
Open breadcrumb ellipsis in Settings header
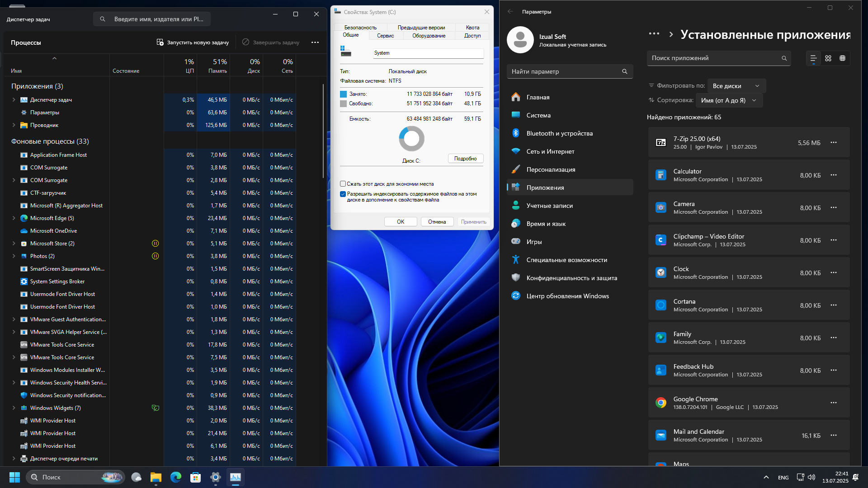point(654,34)
